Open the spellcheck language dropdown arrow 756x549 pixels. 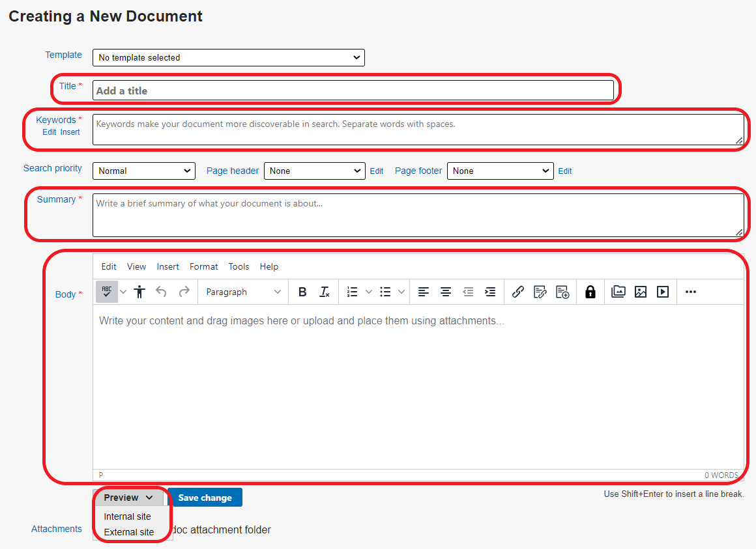click(x=123, y=292)
